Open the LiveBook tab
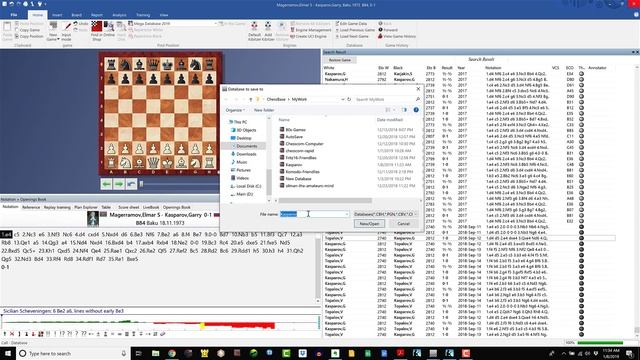Viewport: 640px width, 360px height. (151, 207)
